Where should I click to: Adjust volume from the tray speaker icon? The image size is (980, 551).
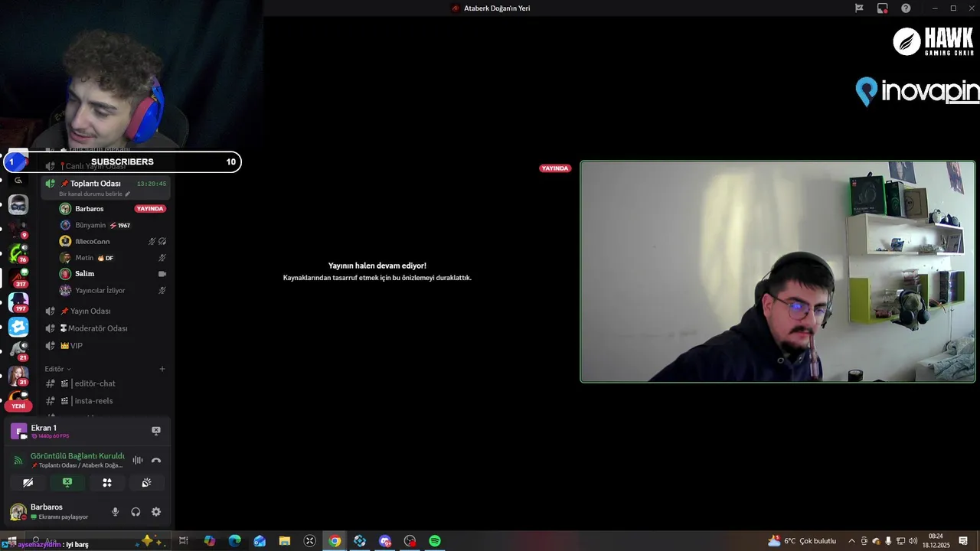[x=913, y=541]
